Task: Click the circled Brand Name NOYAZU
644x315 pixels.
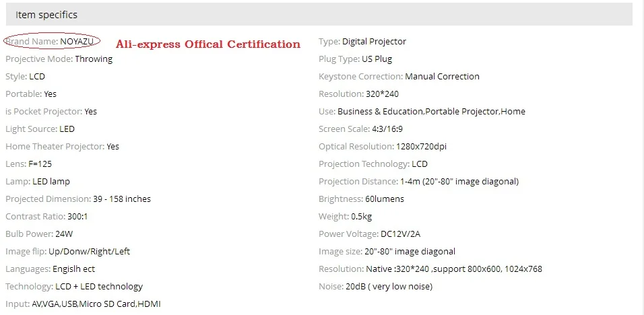Action: [x=52, y=42]
